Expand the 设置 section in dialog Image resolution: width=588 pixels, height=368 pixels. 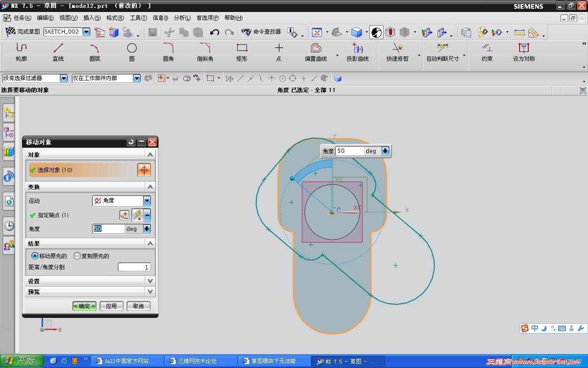pos(90,281)
